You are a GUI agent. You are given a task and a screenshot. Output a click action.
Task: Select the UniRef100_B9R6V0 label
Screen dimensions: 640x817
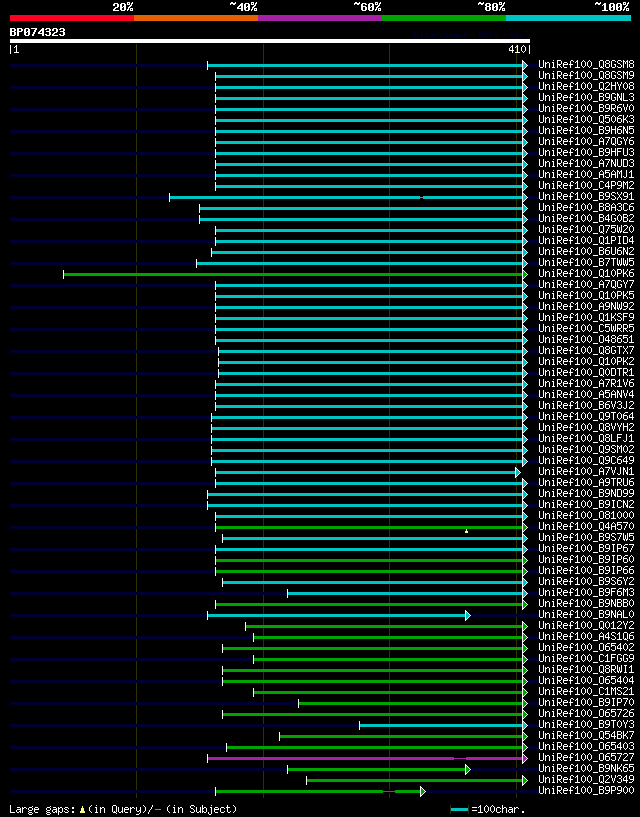(586, 108)
